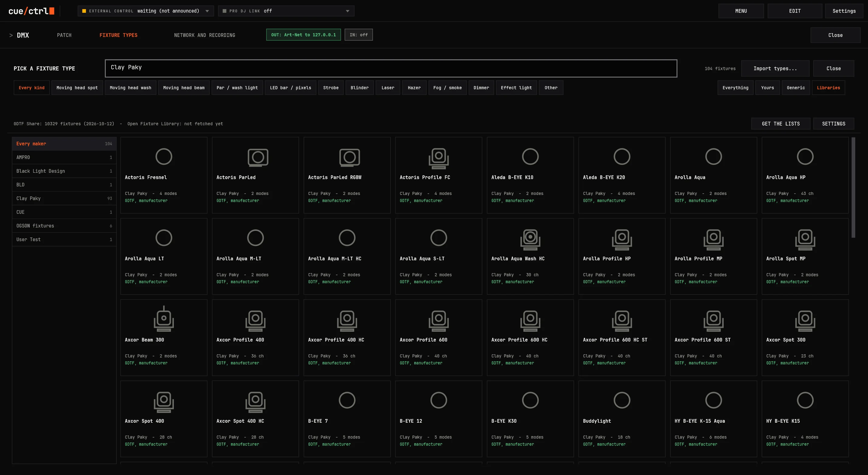Filter by Moving head beam
868x475 pixels.
click(x=184, y=88)
